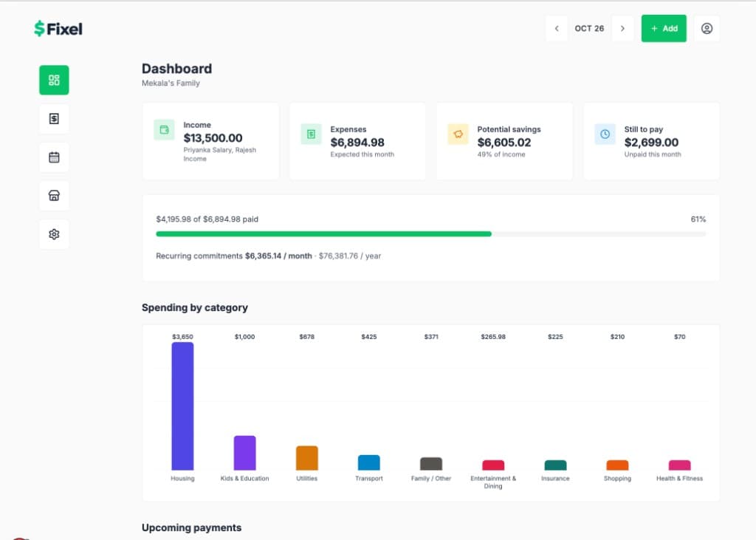
Task: Click the $3,650 chart value label
Action: (182, 337)
